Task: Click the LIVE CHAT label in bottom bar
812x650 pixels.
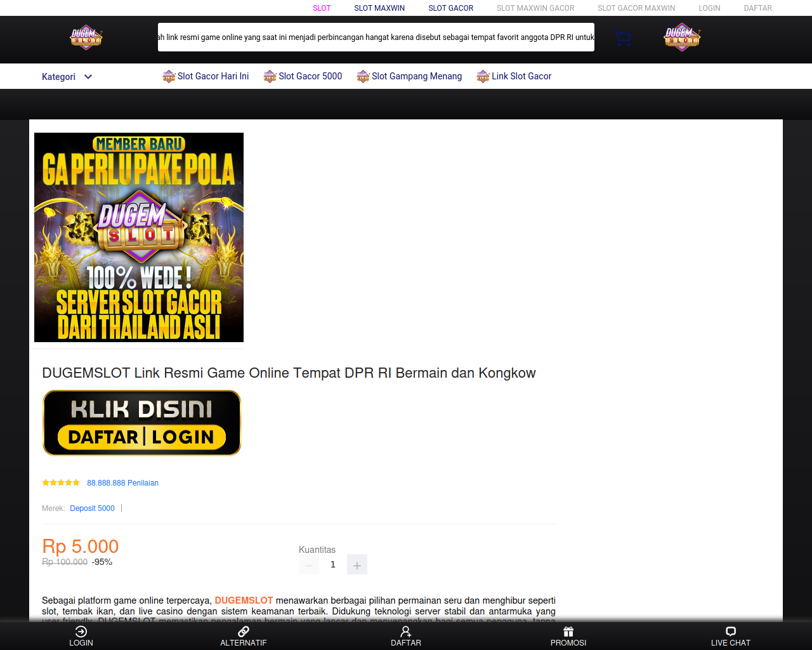Action: point(731,643)
